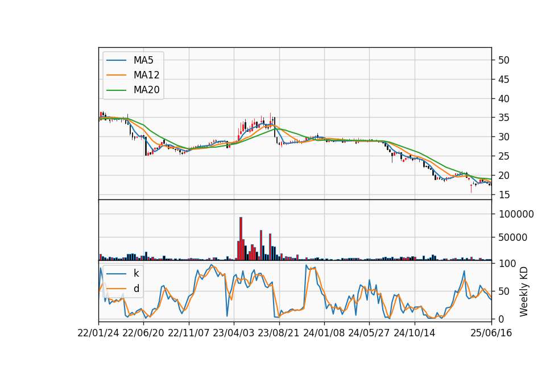
Task: Click the price axis value 20
Action: 503,176
